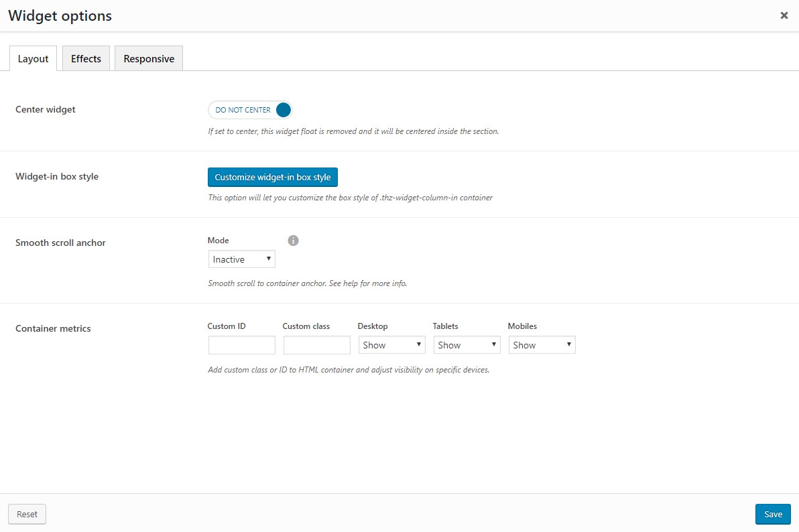
Task: Click the Smooth scroll anchor label
Action: pos(60,243)
